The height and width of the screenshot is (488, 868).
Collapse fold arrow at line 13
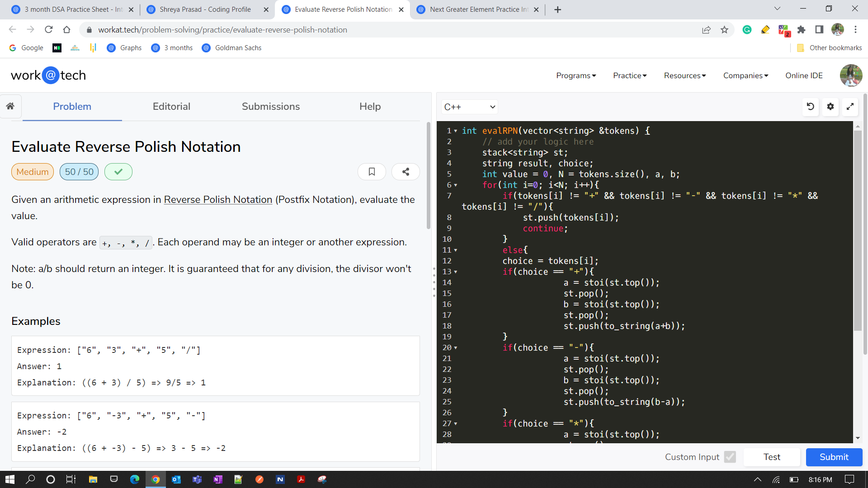[x=455, y=272]
